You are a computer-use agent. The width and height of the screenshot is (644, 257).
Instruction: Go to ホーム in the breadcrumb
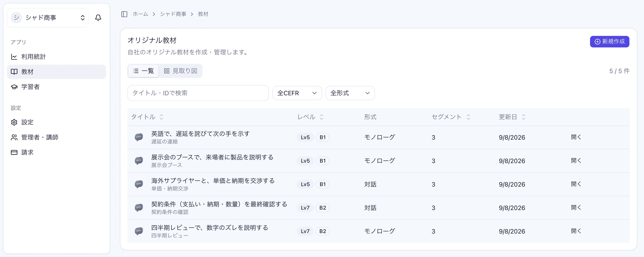point(140,14)
